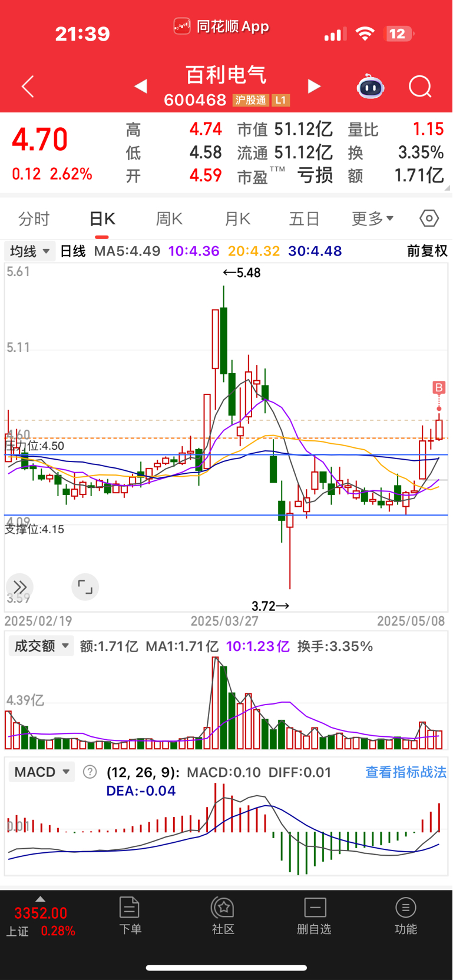Tap 量比 1.15 value

428,129
